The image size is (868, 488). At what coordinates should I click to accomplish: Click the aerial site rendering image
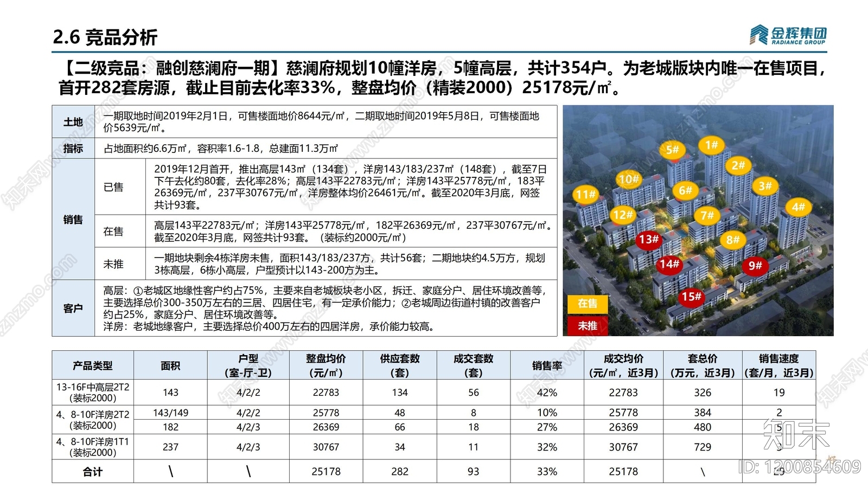click(x=698, y=221)
